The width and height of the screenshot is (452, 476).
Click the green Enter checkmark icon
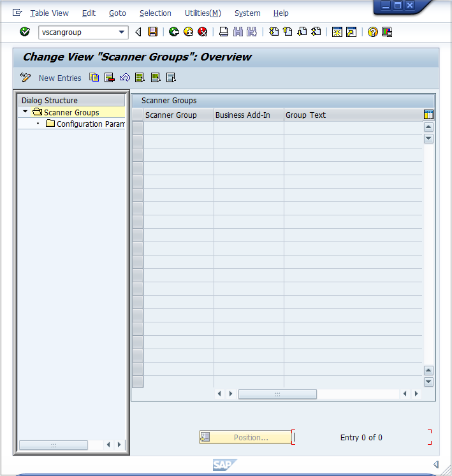click(x=25, y=32)
